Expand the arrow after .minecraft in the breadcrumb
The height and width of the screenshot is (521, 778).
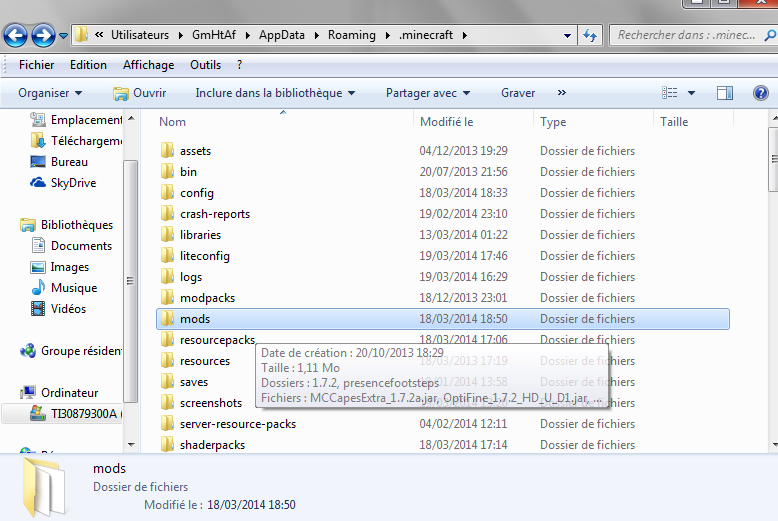pyautogui.click(x=464, y=35)
